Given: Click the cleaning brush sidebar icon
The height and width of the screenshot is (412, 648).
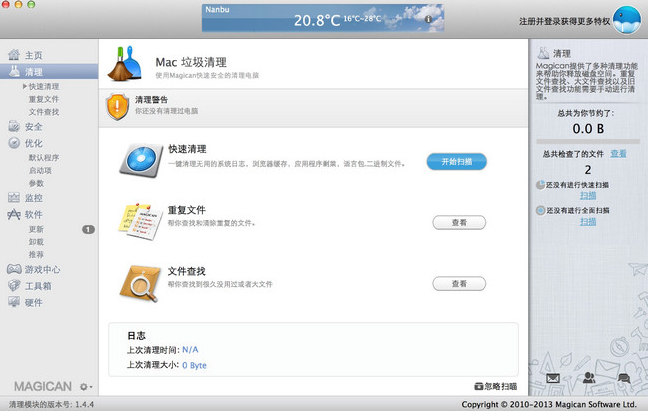Looking at the screenshot, I should pyautogui.click(x=14, y=71).
